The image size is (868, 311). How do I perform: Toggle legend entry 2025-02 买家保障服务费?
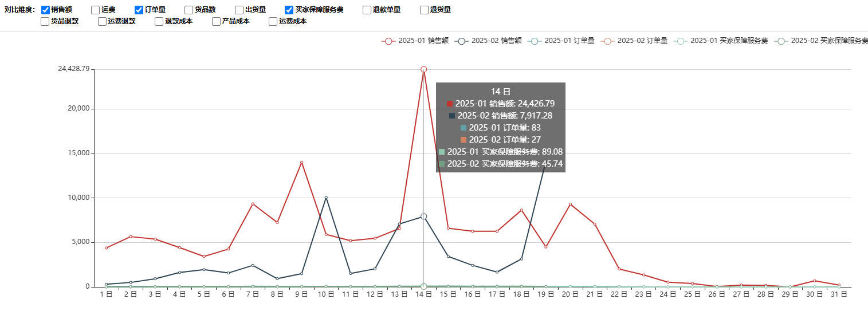[820, 41]
